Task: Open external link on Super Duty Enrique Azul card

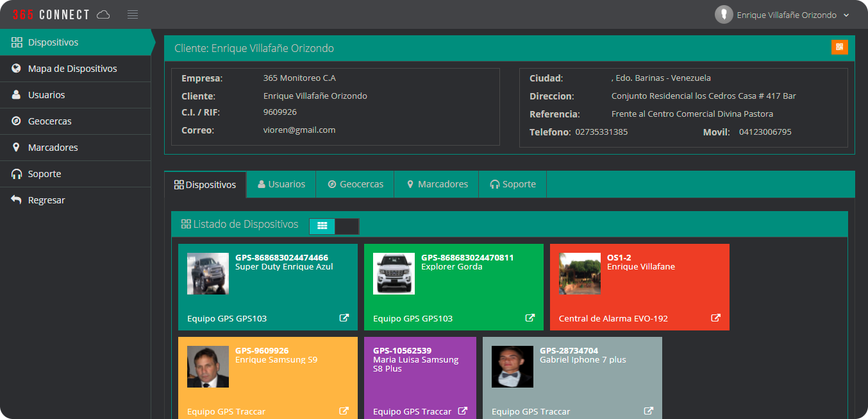Action: [x=344, y=318]
